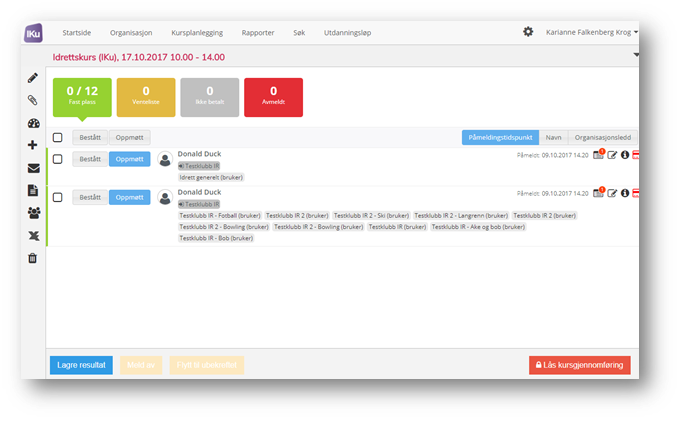Image resolution: width=681 pixels, height=421 pixels.
Task: Select the yellow Venteliste tile
Action: point(146,97)
